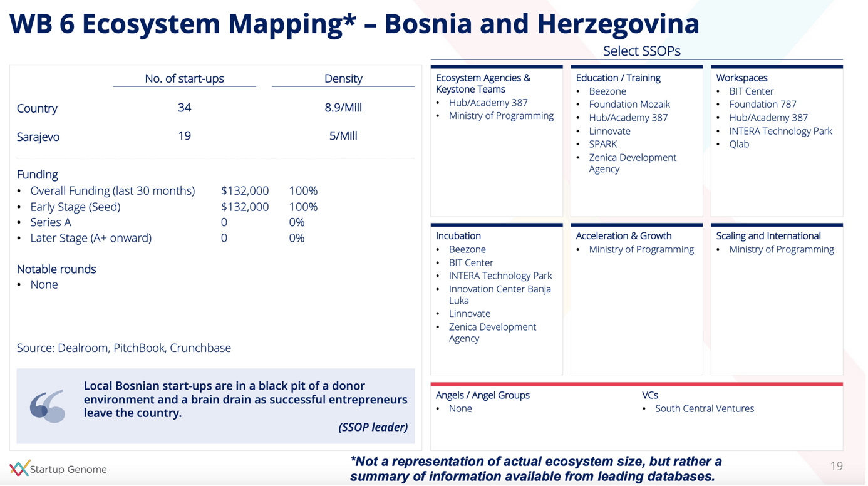Select 'Overall Funding (last 30 months)' label
Screen dimensions: 868x486
tap(113, 191)
